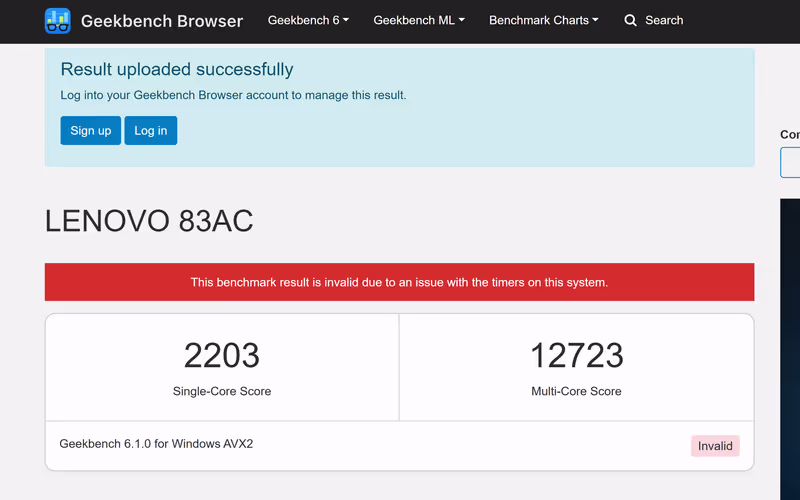
Task: Expand the Geekbench ML dropdown
Action: point(419,21)
